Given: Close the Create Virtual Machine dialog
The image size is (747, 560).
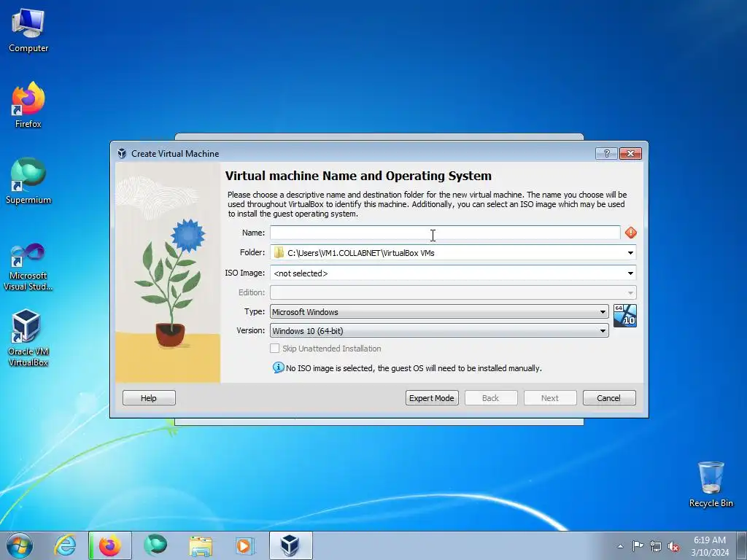Looking at the screenshot, I should click(x=630, y=153).
